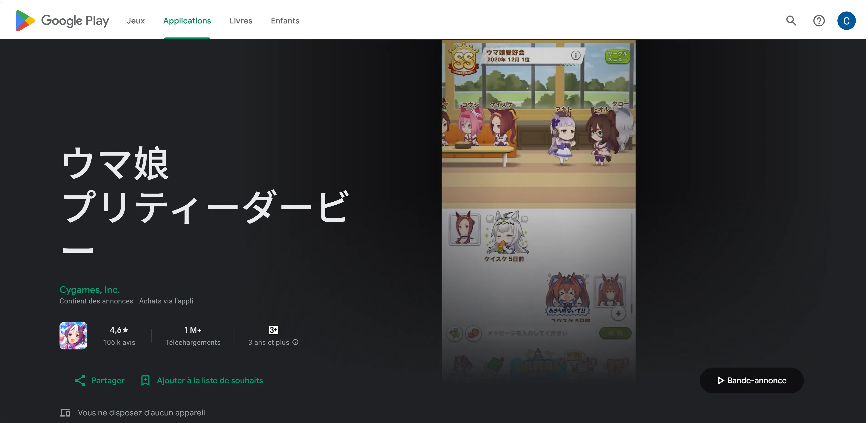Click the share icon next to Partager

tap(80, 380)
